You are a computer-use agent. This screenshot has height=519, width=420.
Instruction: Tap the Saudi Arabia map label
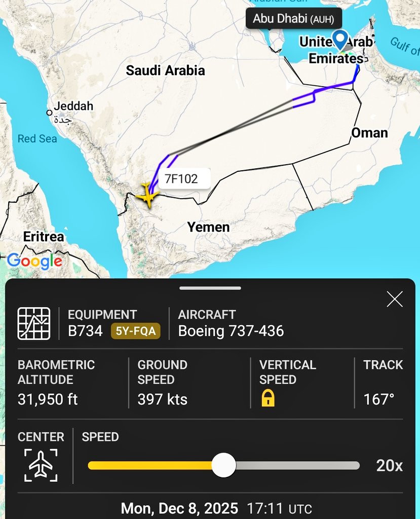[x=166, y=70]
